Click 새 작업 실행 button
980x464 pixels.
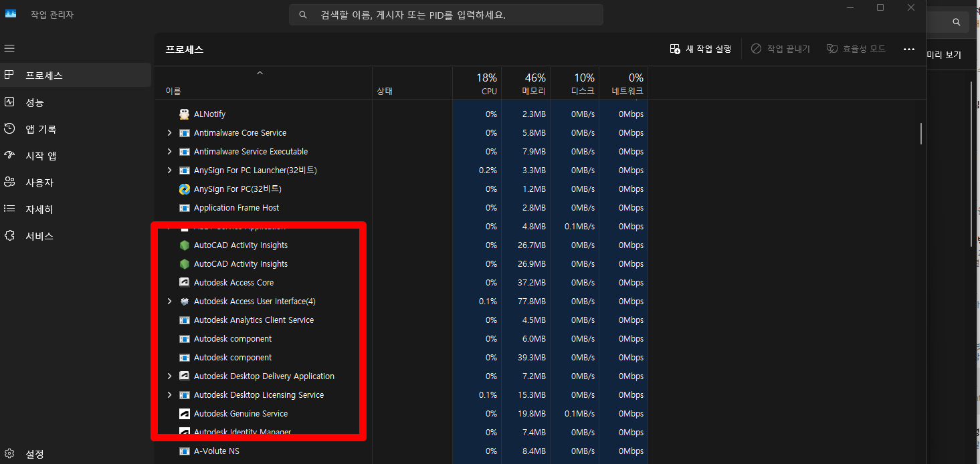click(700, 49)
